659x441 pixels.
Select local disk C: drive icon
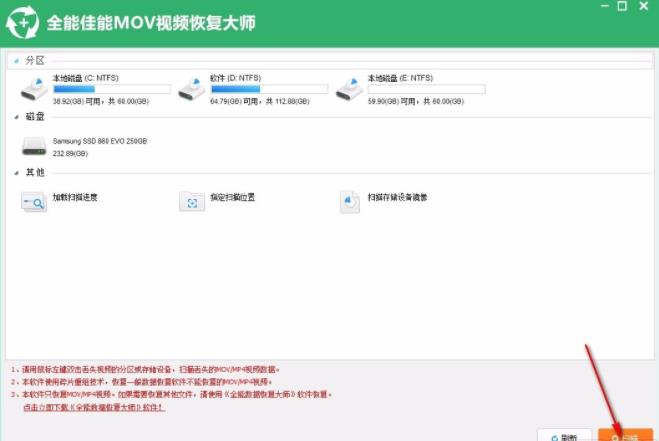34,90
